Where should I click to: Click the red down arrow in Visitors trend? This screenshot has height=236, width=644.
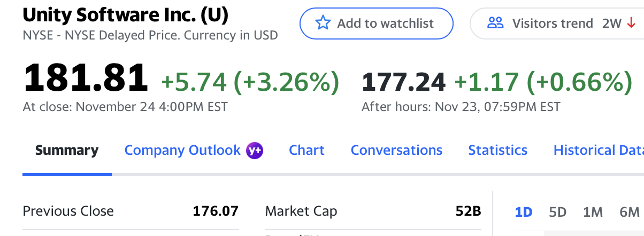[631, 23]
